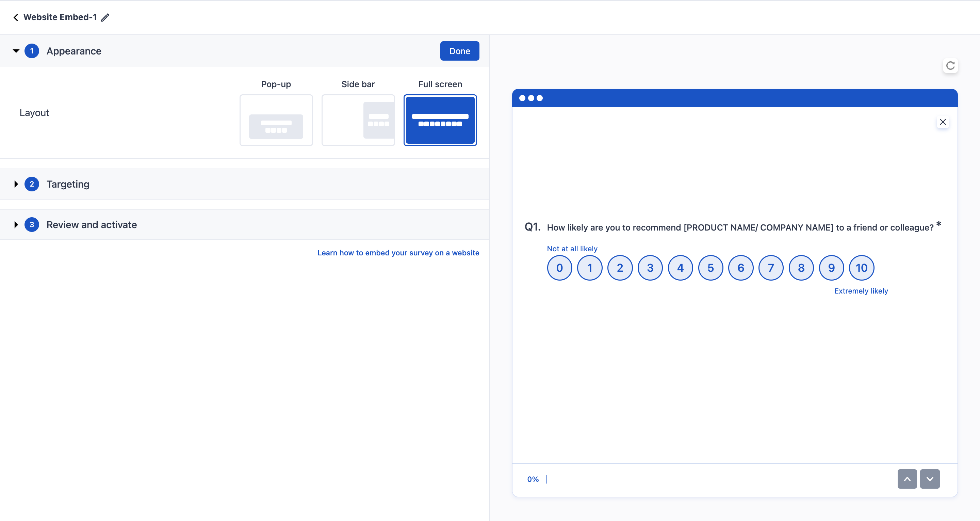Select rating 0 on the NPS scale
The image size is (980, 521).
(x=560, y=268)
